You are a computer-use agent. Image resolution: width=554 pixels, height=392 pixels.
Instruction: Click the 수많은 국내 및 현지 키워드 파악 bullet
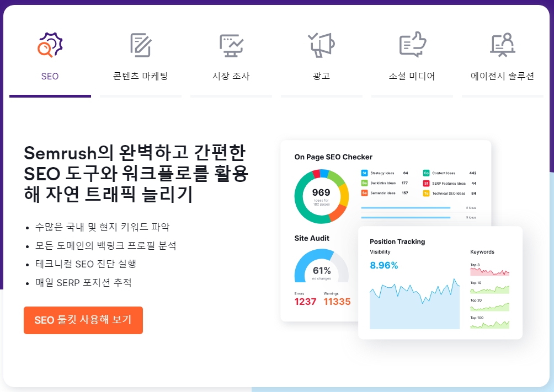pos(103,227)
